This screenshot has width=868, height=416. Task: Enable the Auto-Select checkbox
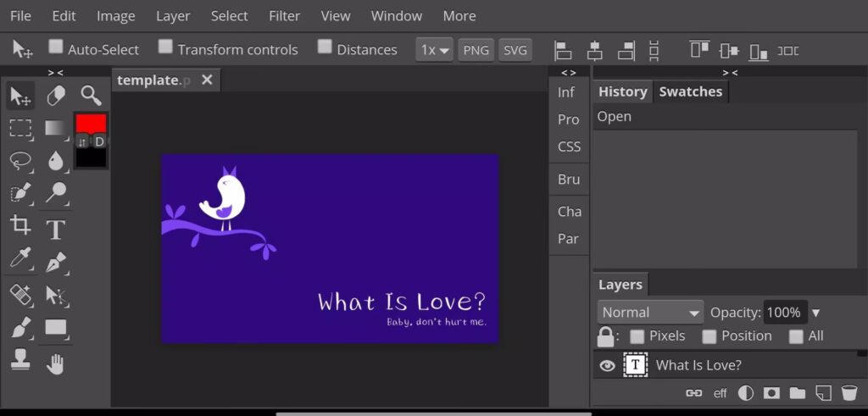[56, 47]
